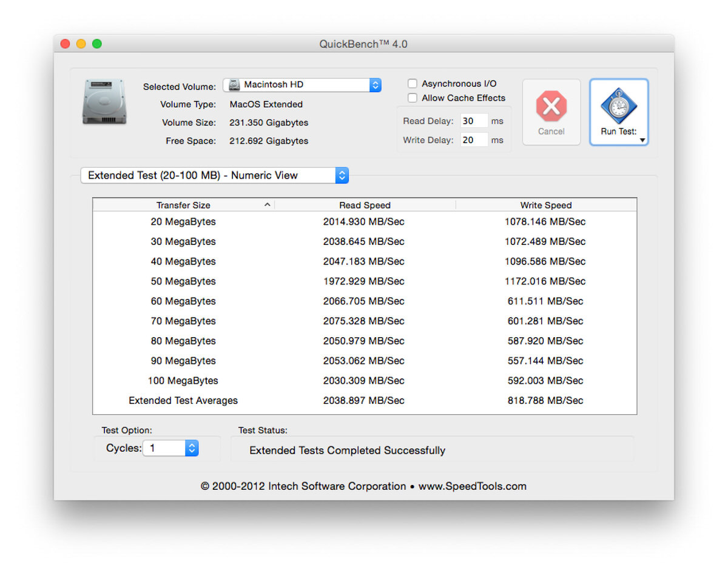
Task: Click the Transfer Size sort arrow
Action: [x=267, y=205]
